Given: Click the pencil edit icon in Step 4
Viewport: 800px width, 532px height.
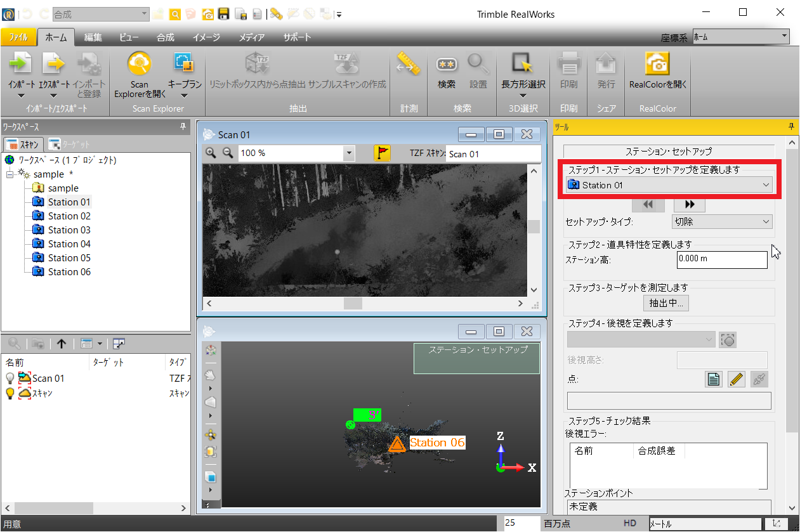Looking at the screenshot, I should click(x=737, y=379).
